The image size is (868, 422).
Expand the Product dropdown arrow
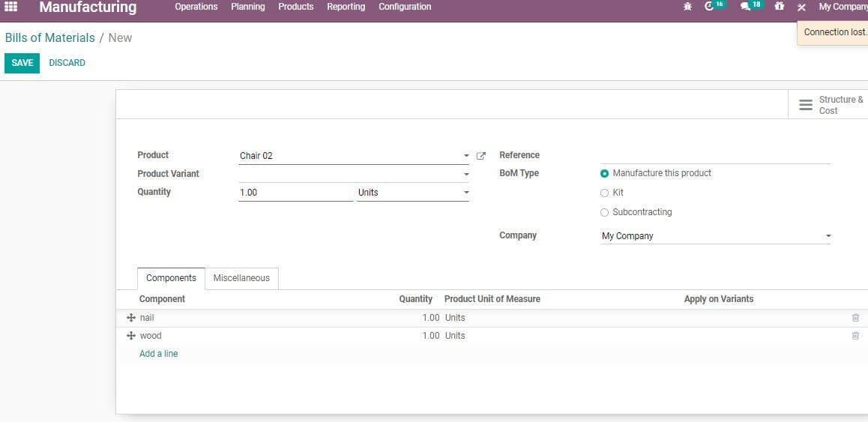[x=466, y=156]
